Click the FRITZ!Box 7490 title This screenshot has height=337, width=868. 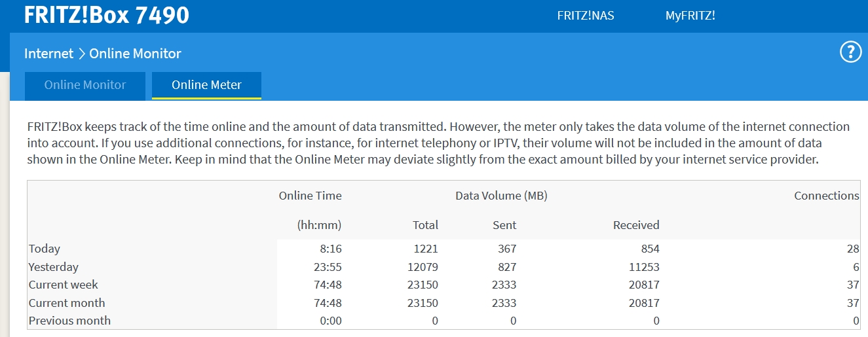point(107,14)
